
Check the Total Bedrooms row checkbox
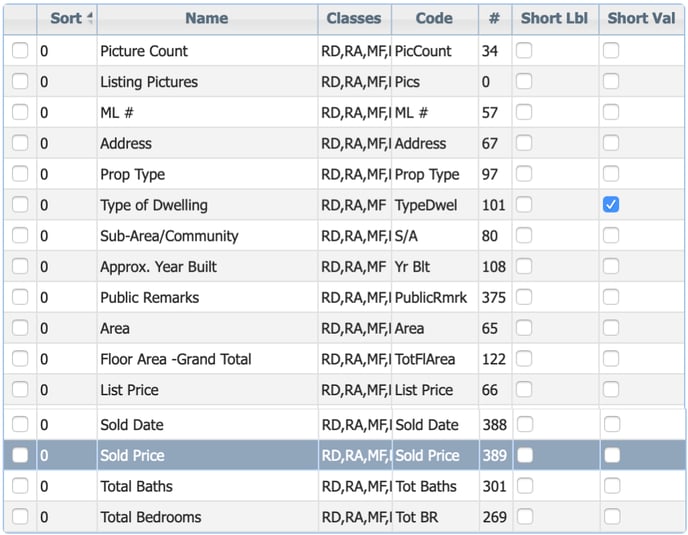click(x=20, y=517)
